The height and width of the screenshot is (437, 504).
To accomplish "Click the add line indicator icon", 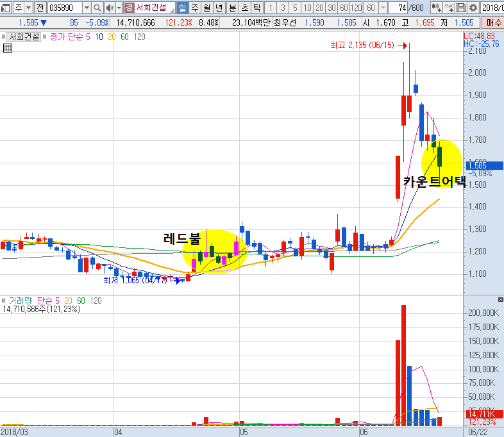I will [x=449, y=8].
